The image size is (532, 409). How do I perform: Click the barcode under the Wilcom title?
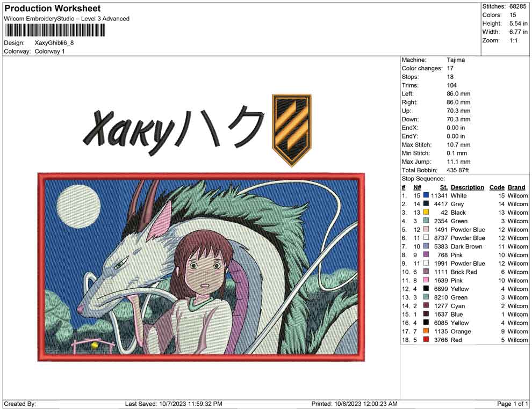click(55, 31)
